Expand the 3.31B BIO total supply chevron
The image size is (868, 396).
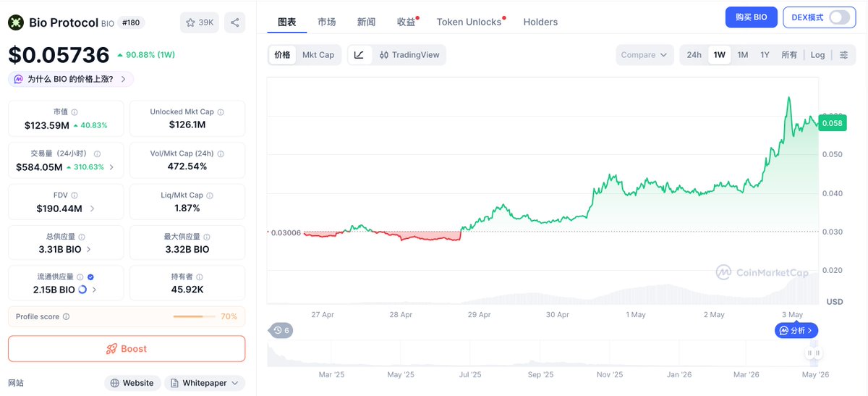pyautogui.click(x=89, y=249)
